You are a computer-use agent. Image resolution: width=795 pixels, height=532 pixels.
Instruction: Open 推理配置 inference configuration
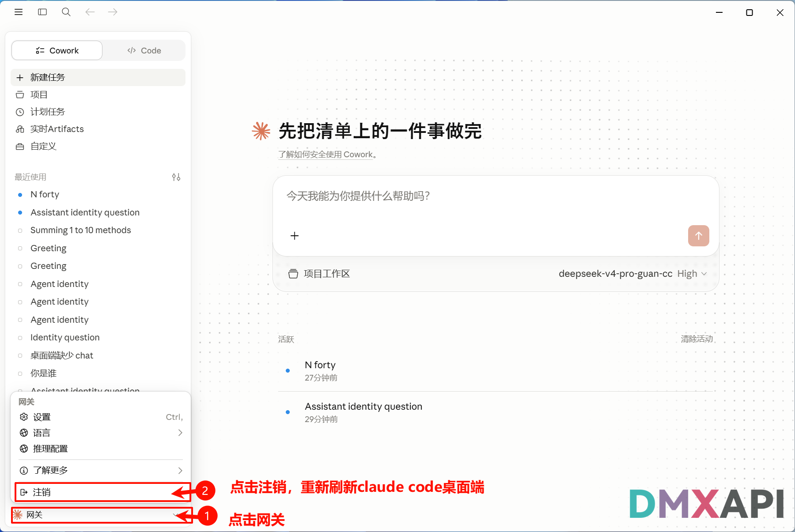pyautogui.click(x=101, y=449)
